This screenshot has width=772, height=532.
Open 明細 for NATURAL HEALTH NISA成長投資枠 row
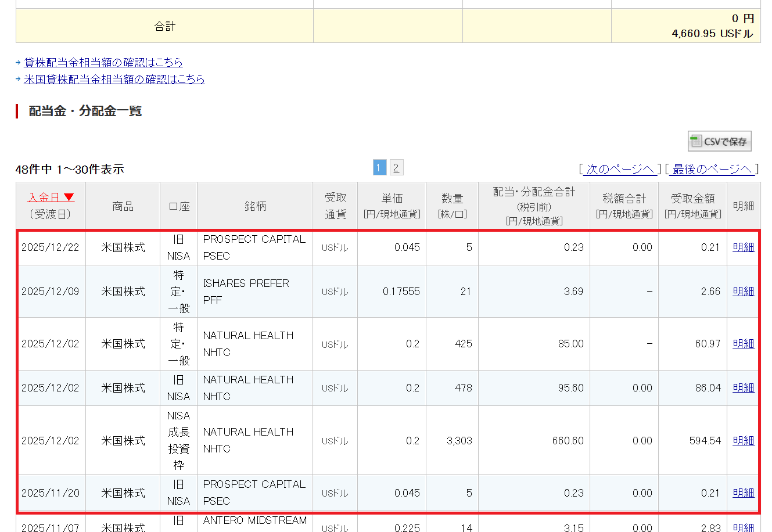pyautogui.click(x=743, y=441)
